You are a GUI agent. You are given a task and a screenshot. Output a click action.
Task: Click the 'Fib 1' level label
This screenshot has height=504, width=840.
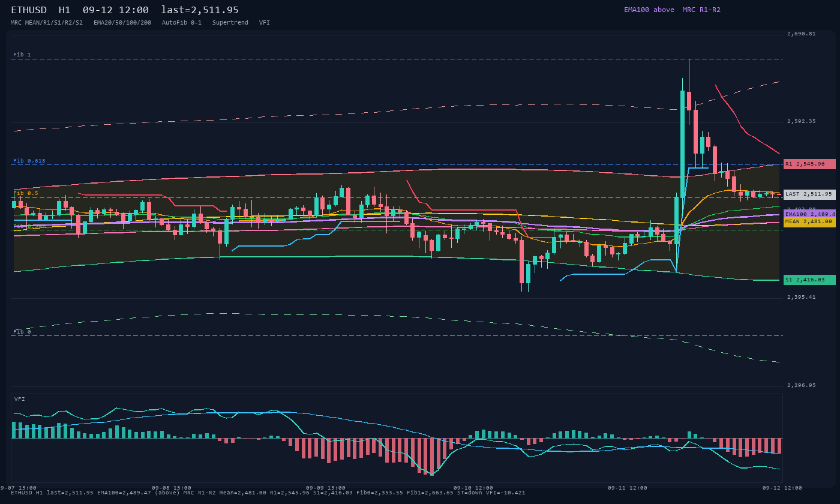[x=22, y=55]
